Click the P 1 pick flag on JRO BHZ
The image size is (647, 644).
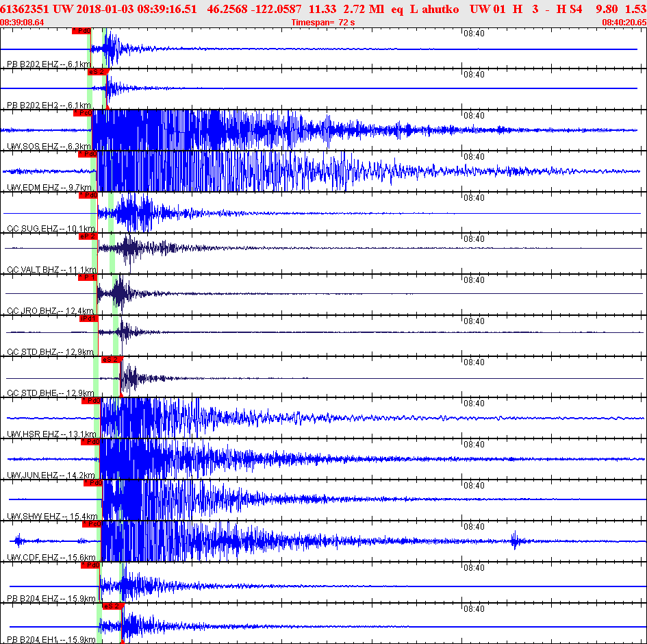coord(87,277)
